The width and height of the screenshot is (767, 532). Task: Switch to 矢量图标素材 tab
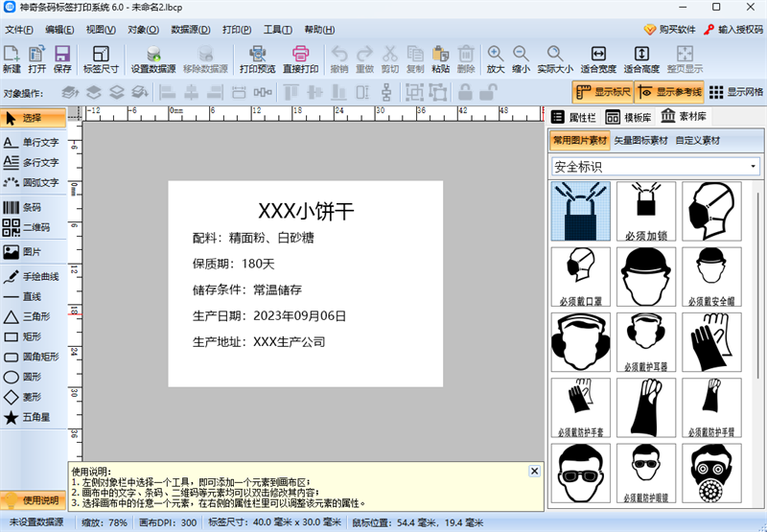point(640,140)
